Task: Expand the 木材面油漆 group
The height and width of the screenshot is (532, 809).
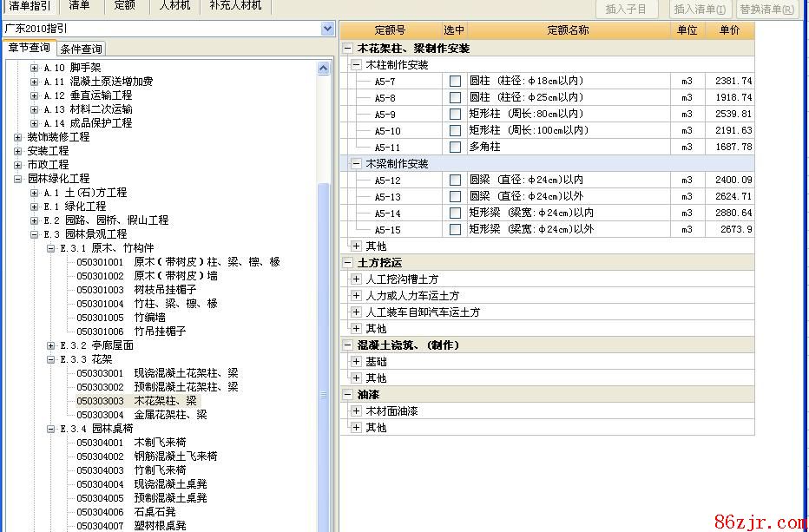Action: (x=356, y=411)
